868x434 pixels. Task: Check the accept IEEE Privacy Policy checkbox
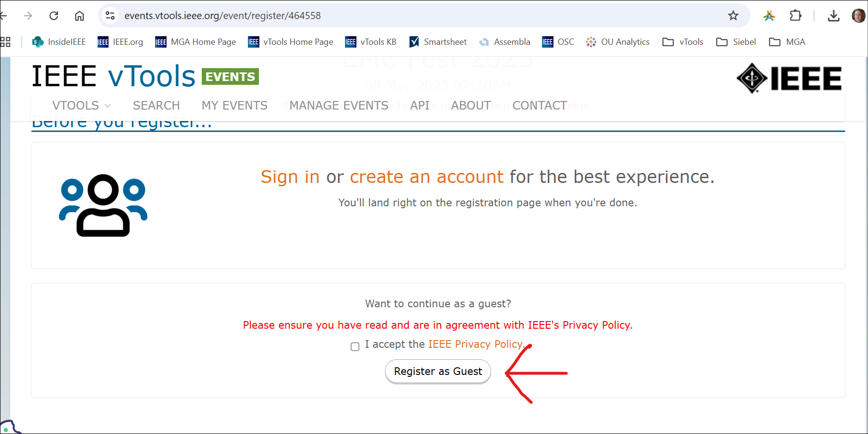355,346
